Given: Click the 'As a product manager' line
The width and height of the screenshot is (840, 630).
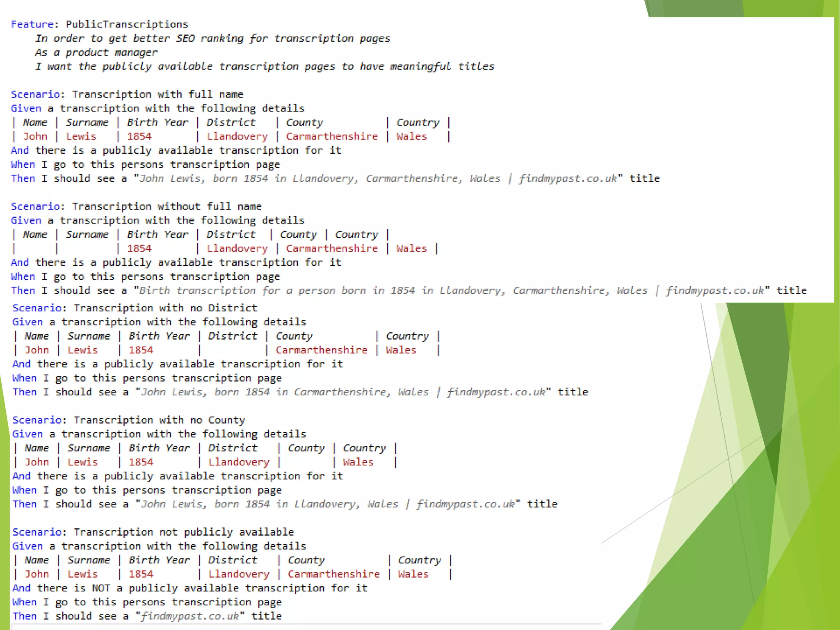Looking at the screenshot, I should (96, 52).
